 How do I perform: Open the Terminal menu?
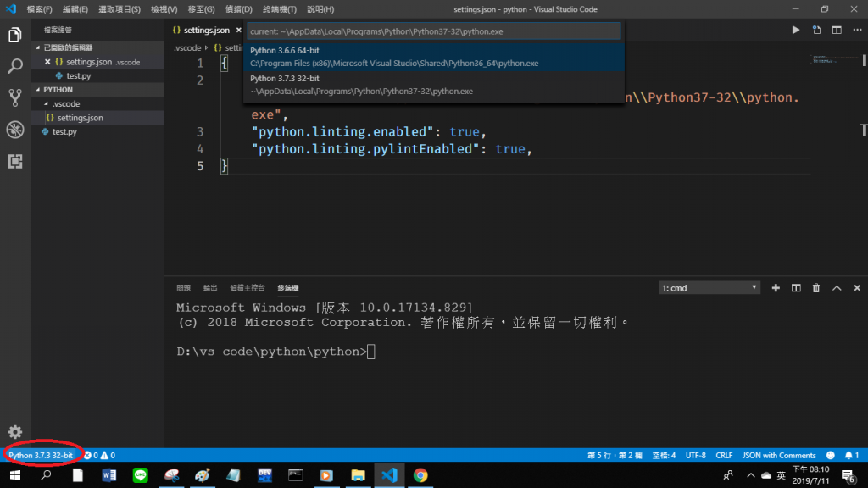[x=279, y=9]
